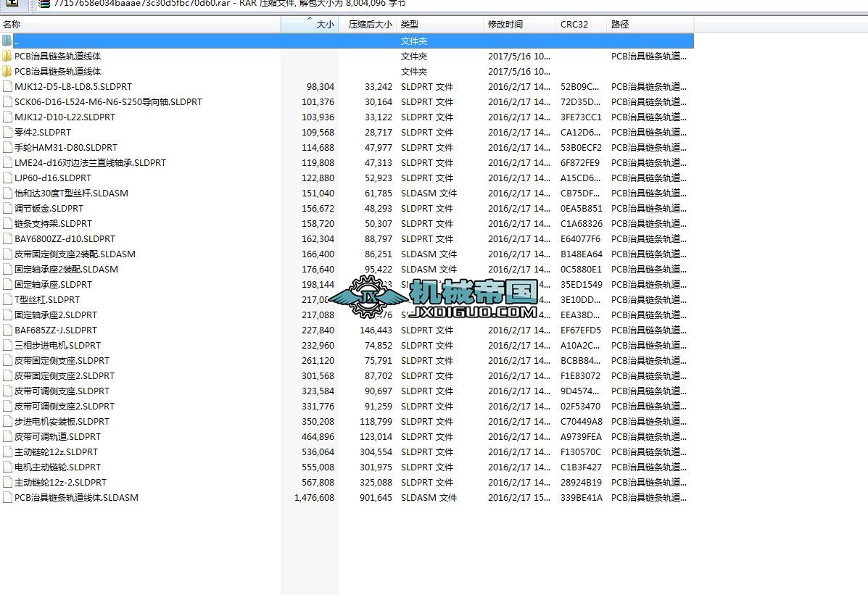
Task: Sort by the 修改时间 column header
Action: coord(519,25)
